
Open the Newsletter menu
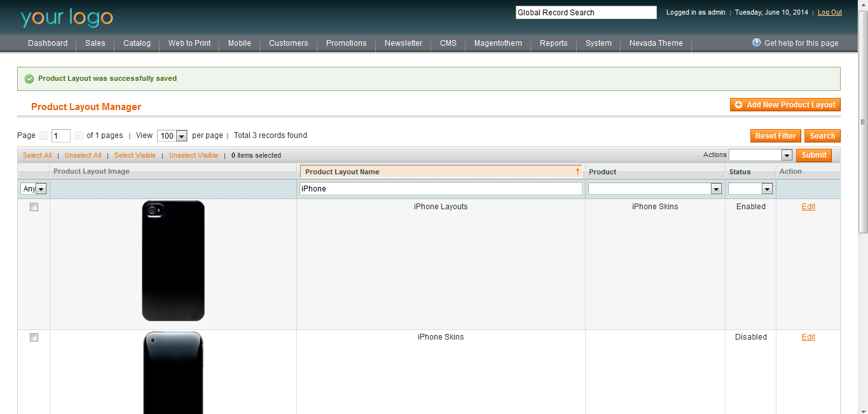pos(404,43)
